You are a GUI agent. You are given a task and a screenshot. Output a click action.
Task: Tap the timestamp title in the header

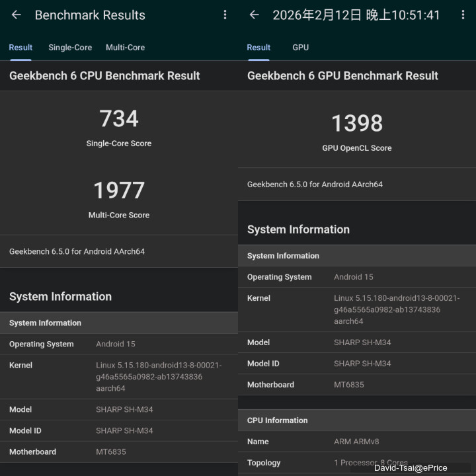tap(356, 15)
